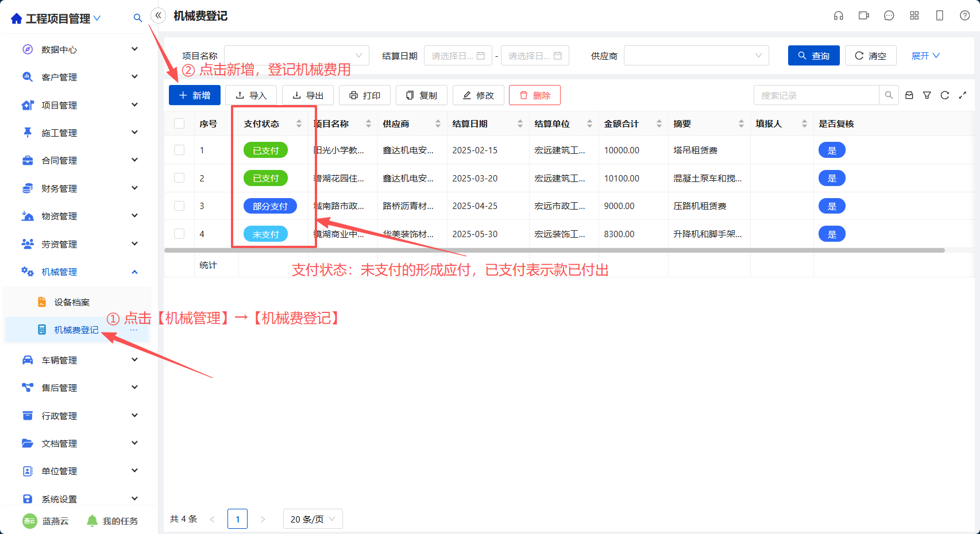The width and height of the screenshot is (980, 534).
Task: Click the 清空 button
Action: pyautogui.click(x=871, y=56)
